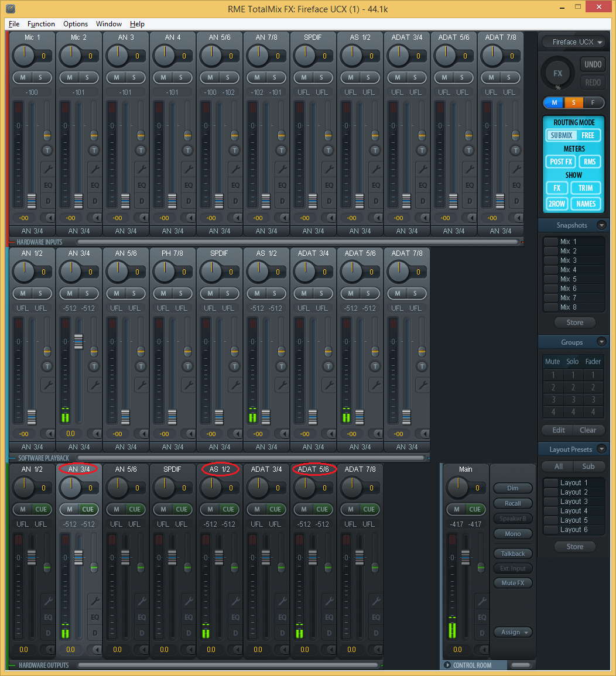The width and height of the screenshot is (616, 676).
Task: Click the Trim (T) icon on hardware input SPDIF
Action: point(328,150)
